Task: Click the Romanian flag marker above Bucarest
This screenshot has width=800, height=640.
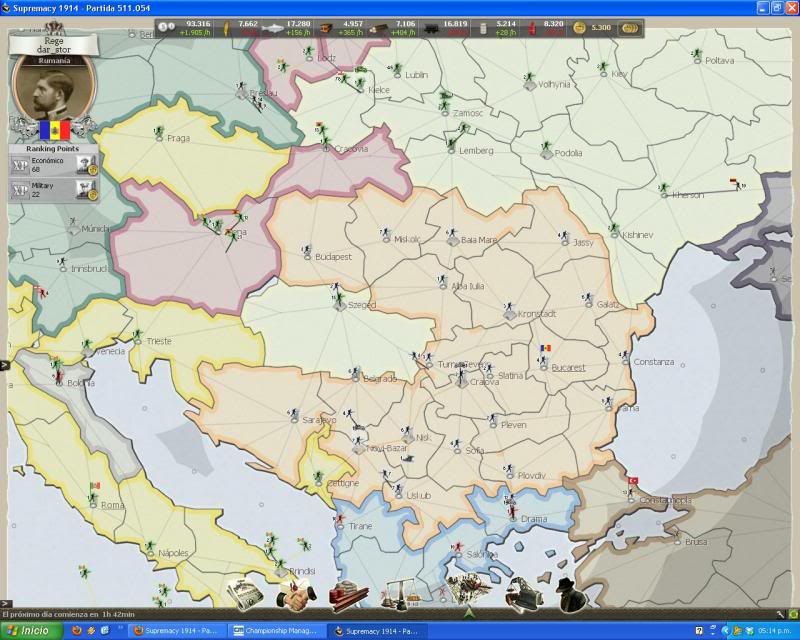Action: pyautogui.click(x=546, y=348)
